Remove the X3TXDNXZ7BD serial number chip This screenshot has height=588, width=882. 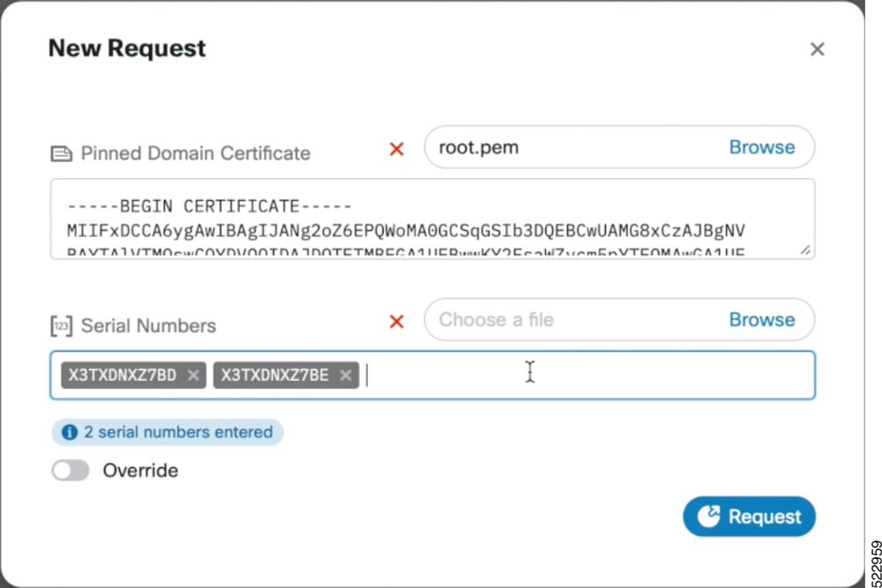pos(193,375)
